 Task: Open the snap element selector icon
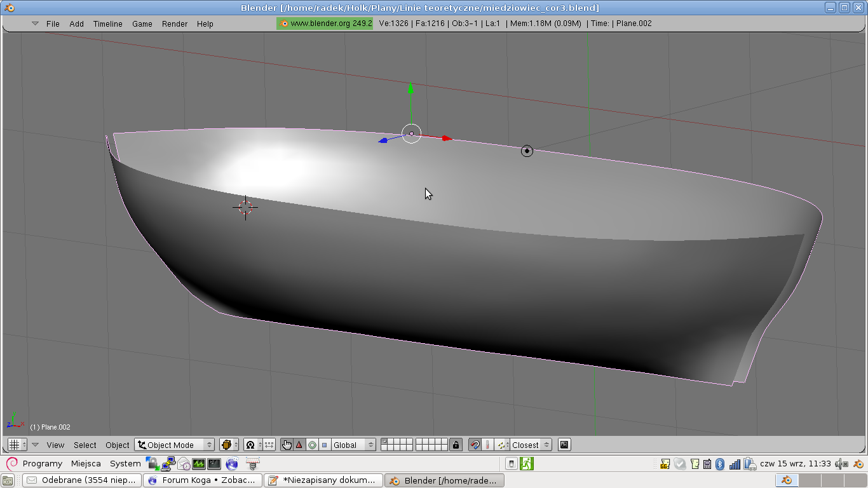[503, 445]
